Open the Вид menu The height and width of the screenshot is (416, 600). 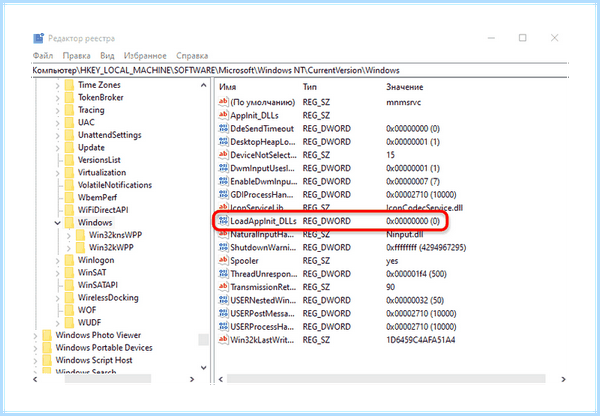pyautogui.click(x=107, y=56)
